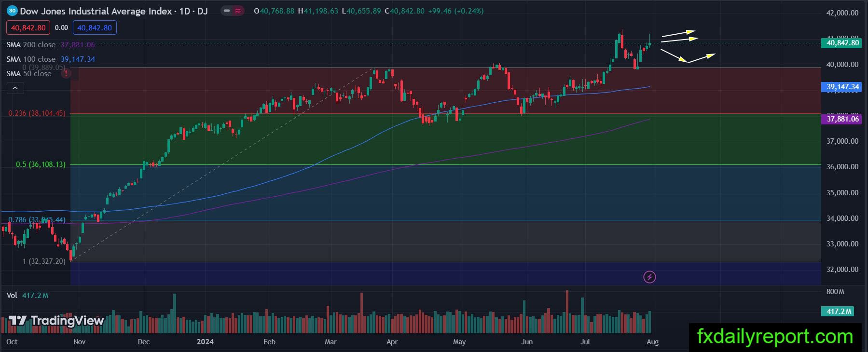Click the Apr label on the time axis

[x=392, y=342]
